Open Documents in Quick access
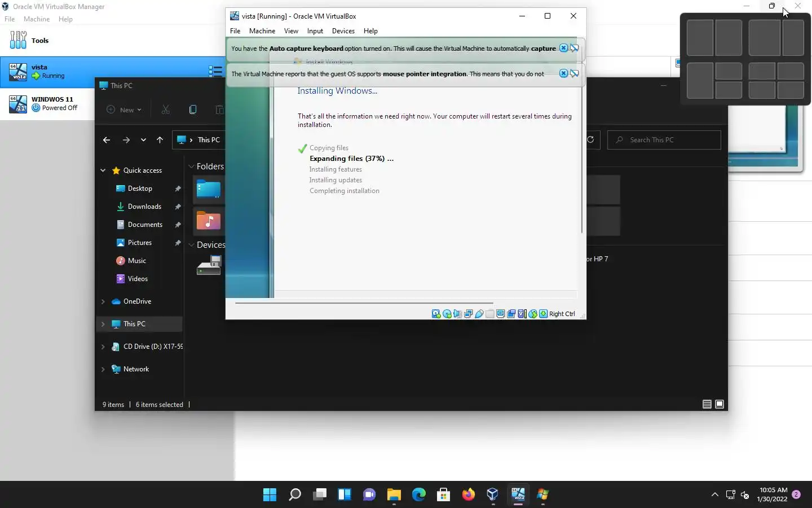 pos(145,225)
